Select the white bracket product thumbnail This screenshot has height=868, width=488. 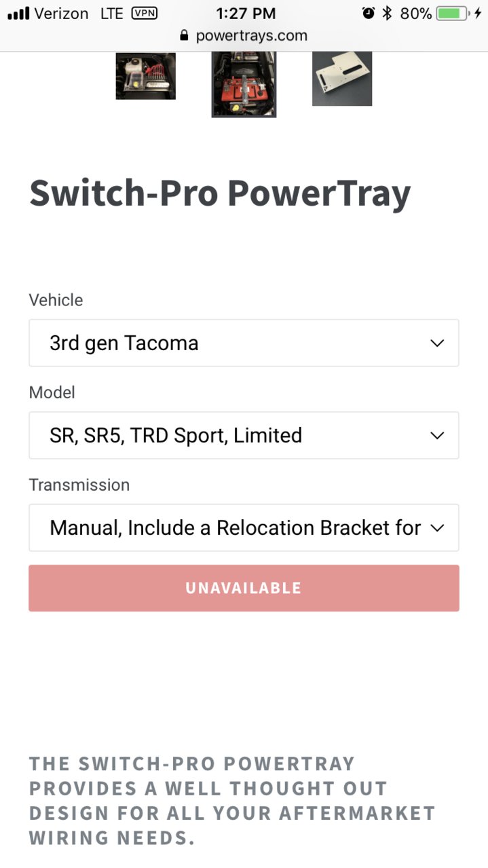pos(342,79)
